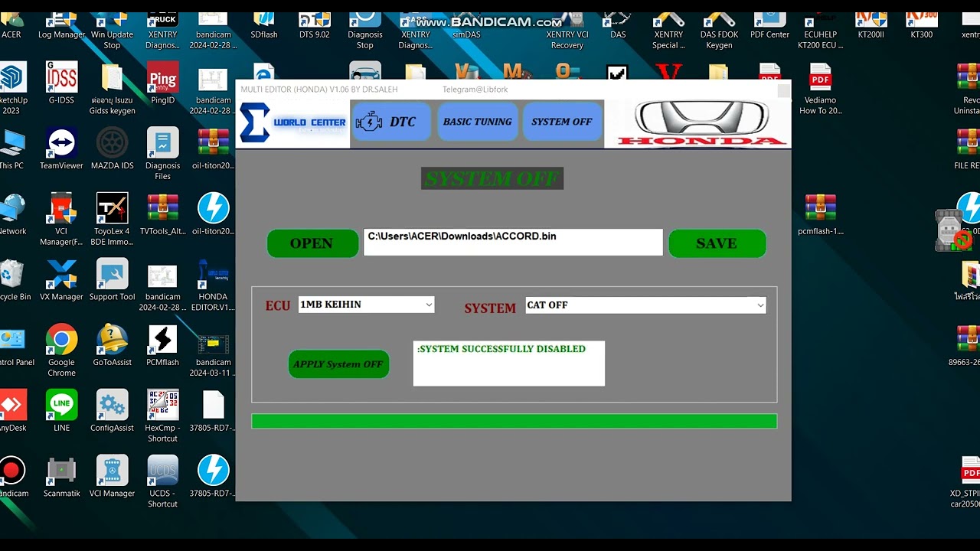Click APPLY System OFF button
Screen dimensions: 980x551
point(338,364)
